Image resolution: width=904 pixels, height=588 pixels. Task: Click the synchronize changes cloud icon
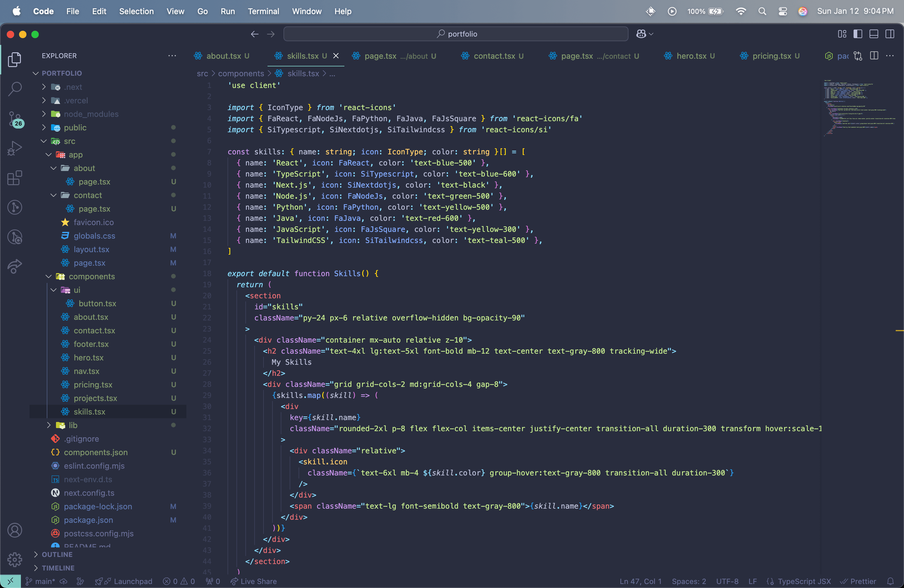(64, 581)
